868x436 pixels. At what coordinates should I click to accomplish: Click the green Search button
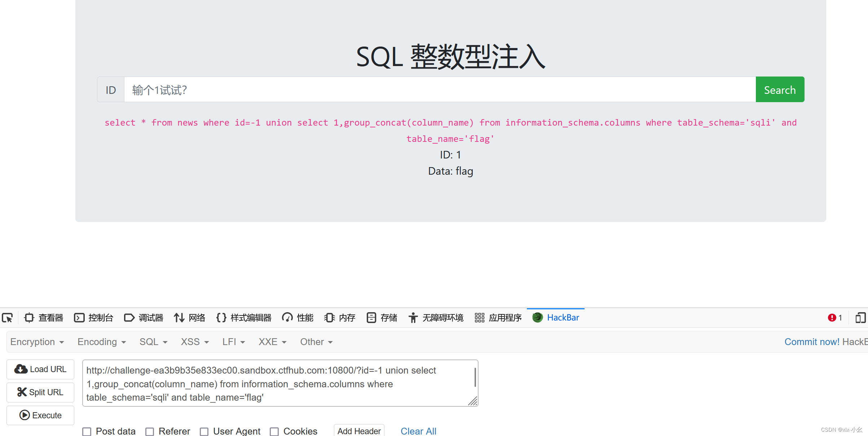pos(780,90)
